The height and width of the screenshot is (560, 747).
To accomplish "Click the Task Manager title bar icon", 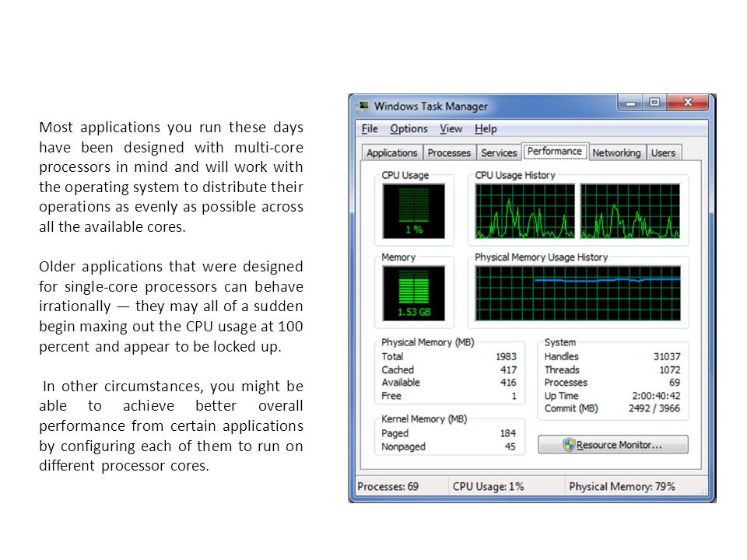I will point(364,106).
